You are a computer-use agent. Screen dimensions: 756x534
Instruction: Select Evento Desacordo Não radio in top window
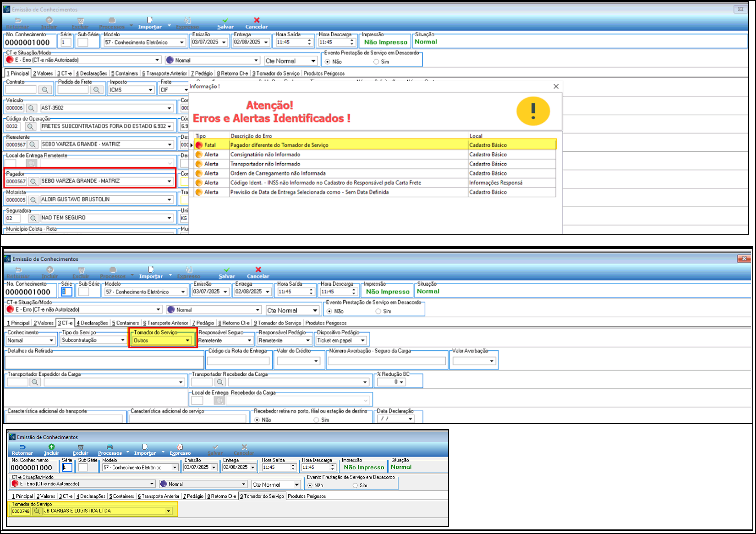coord(328,62)
